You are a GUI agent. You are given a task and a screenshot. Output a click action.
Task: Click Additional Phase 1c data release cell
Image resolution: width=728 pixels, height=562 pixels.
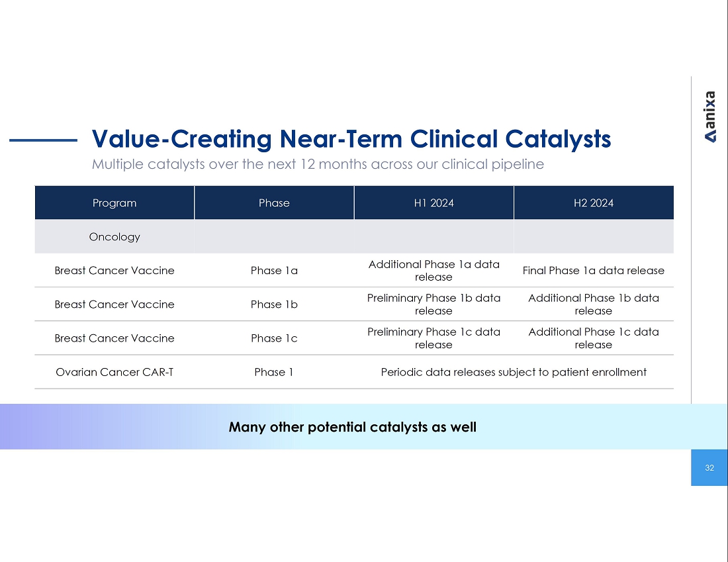click(593, 338)
